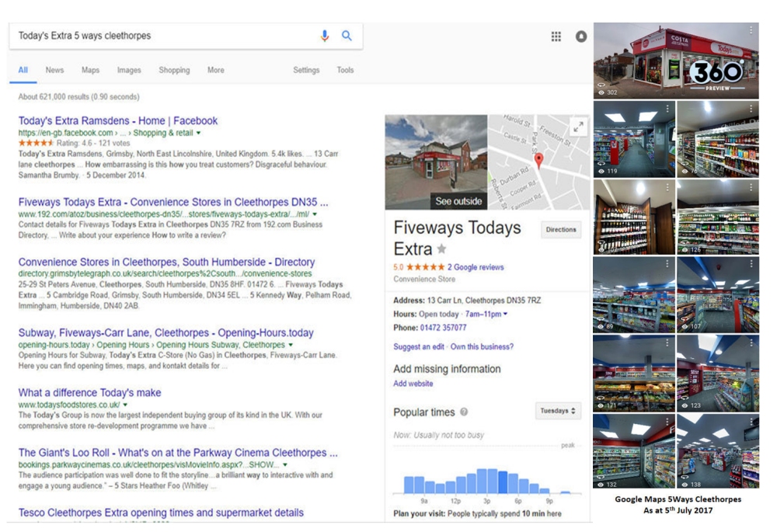
Task: Open the account notifications circle icon
Action: coord(581,37)
